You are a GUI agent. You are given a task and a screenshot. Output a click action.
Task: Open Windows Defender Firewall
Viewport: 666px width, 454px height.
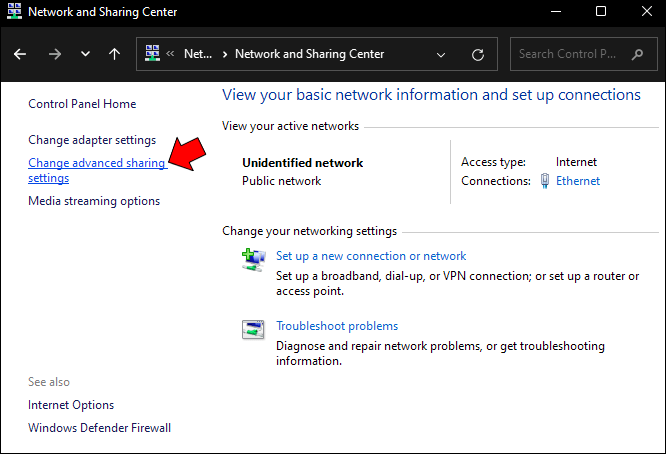coord(99,428)
